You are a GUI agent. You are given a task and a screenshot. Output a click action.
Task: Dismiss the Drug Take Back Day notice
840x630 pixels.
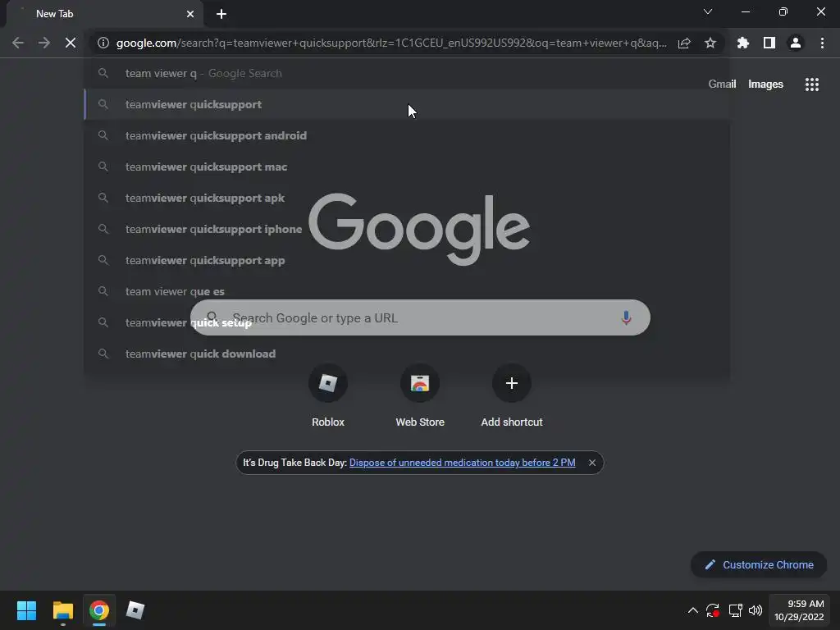[592, 463]
